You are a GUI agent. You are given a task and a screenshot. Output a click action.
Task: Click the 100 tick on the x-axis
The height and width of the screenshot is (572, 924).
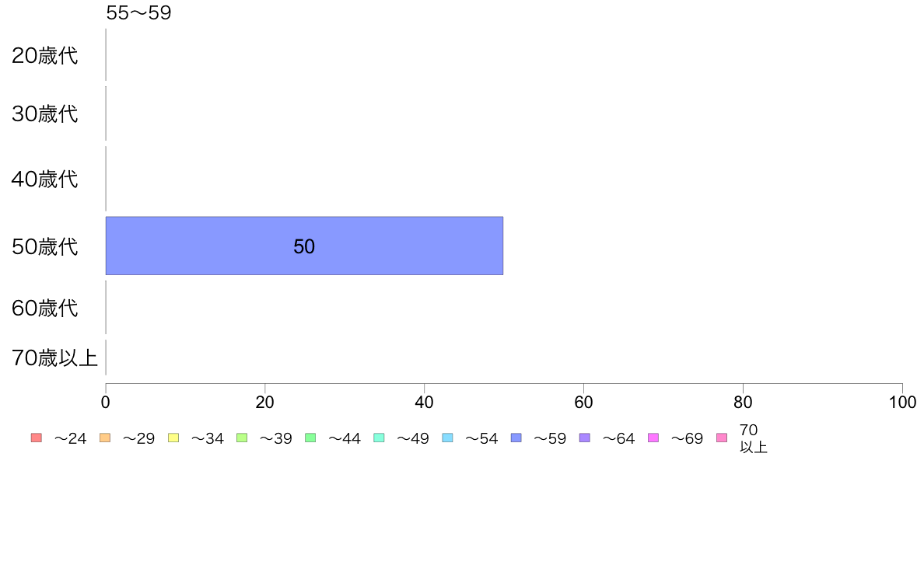(x=902, y=403)
